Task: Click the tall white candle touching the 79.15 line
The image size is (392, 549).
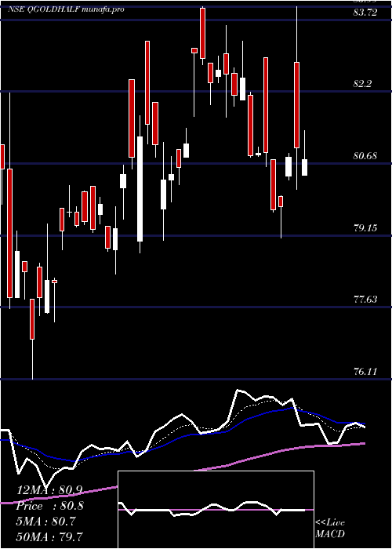Action: pos(140,189)
